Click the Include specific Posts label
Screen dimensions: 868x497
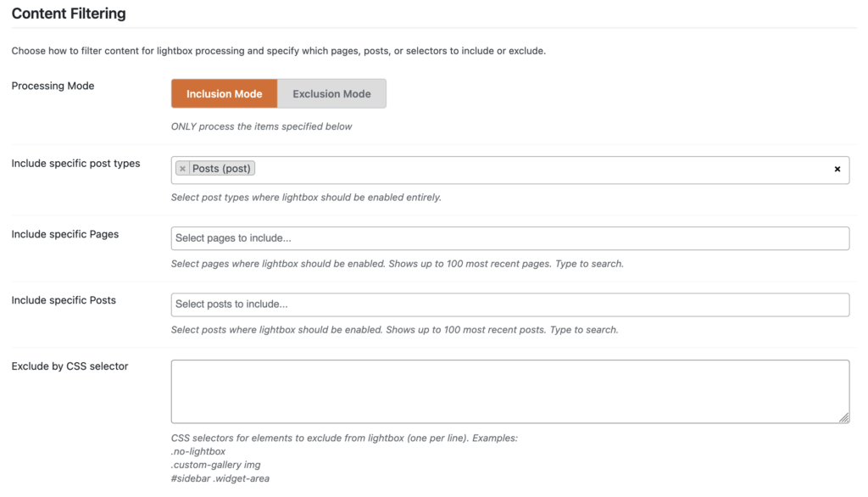pyautogui.click(x=64, y=300)
